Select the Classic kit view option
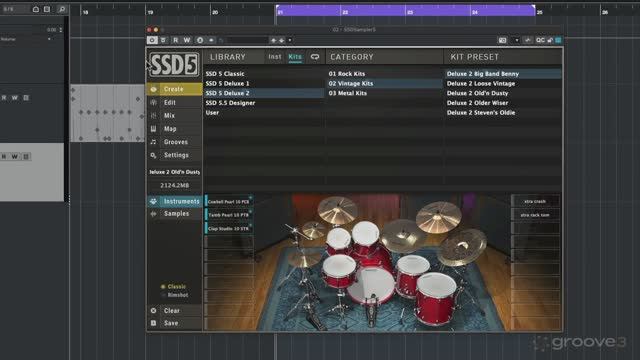This screenshot has height=360, width=640. click(x=174, y=287)
